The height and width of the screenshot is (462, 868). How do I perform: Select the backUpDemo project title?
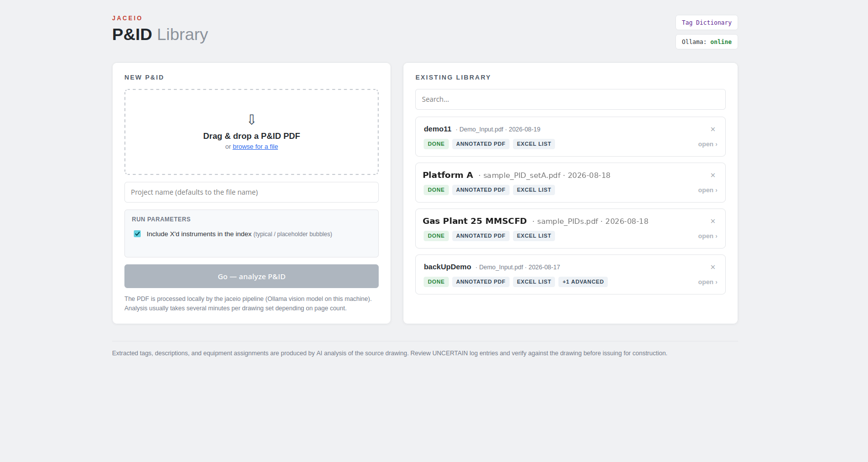tap(447, 267)
